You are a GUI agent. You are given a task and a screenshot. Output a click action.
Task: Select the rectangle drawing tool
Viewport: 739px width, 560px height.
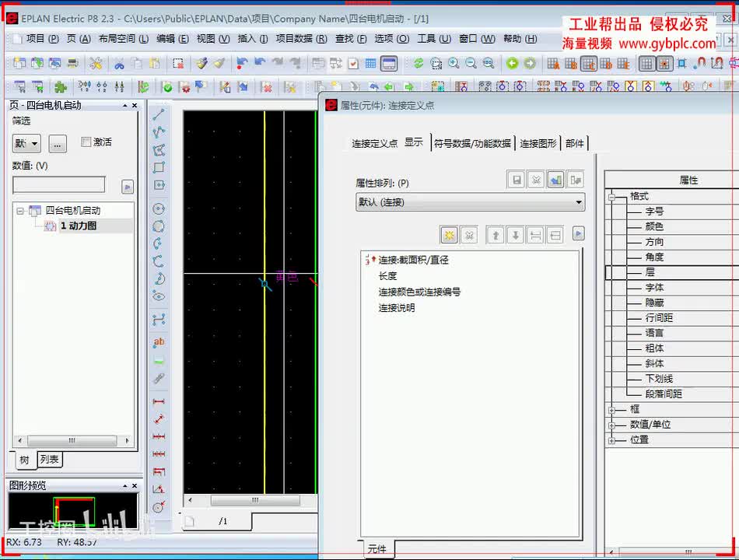(159, 167)
